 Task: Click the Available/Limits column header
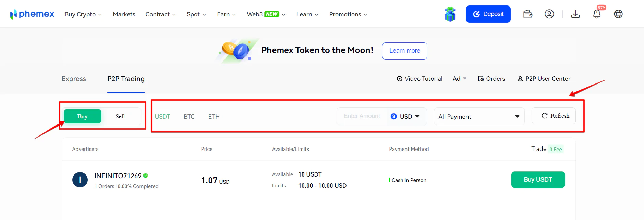291,149
